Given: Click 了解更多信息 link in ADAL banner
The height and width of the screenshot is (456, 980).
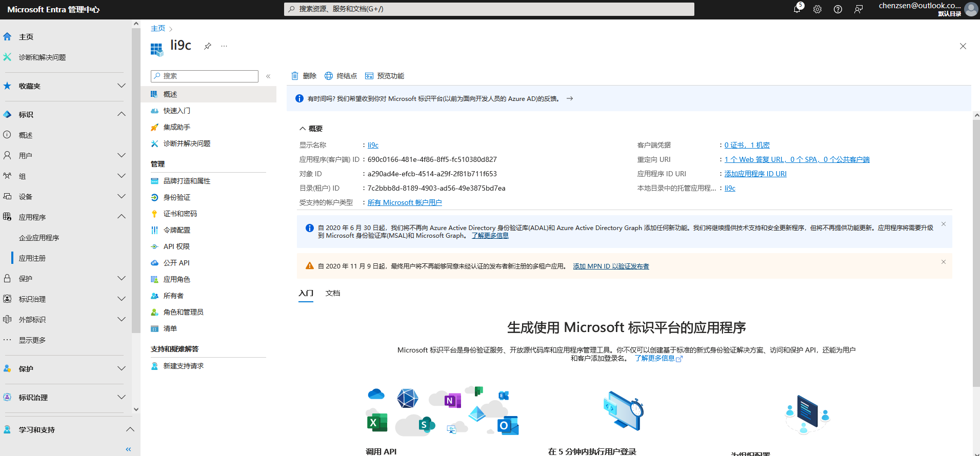Looking at the screenshot, I should pos(490,236).
